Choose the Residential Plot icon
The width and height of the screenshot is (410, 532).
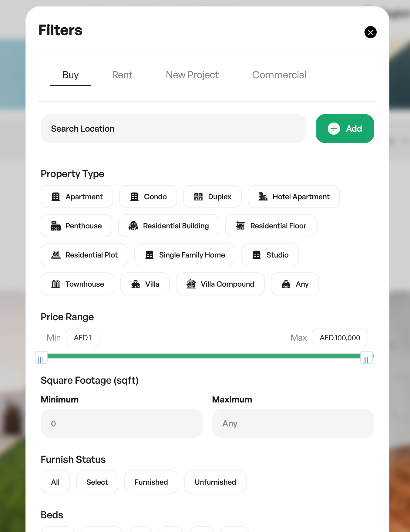pyautogui.click(x=56, y=255)
